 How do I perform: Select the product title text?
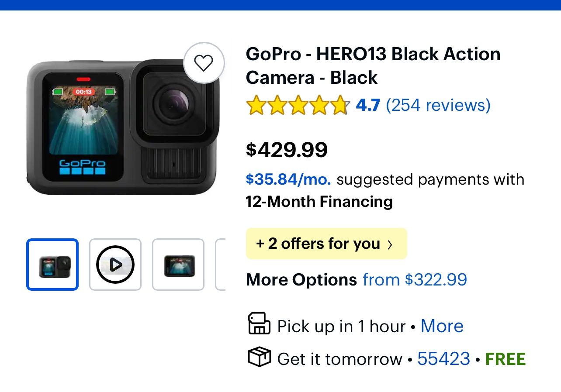click(x=374, y=65)
